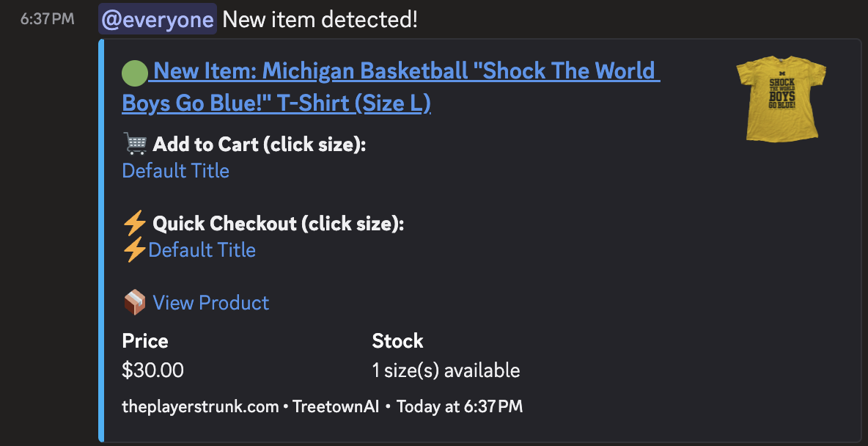Click Default Title under Quick Checkout

tap(202, 250)
